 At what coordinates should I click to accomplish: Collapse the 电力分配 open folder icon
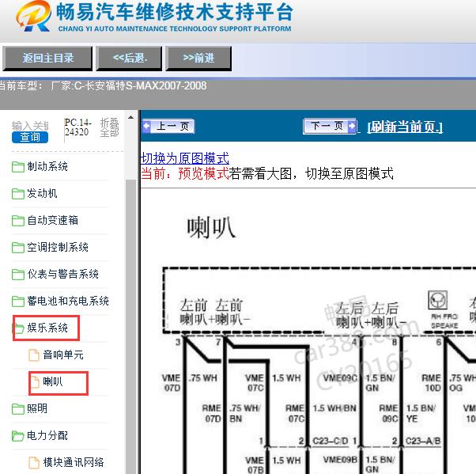tap(18, 436)
